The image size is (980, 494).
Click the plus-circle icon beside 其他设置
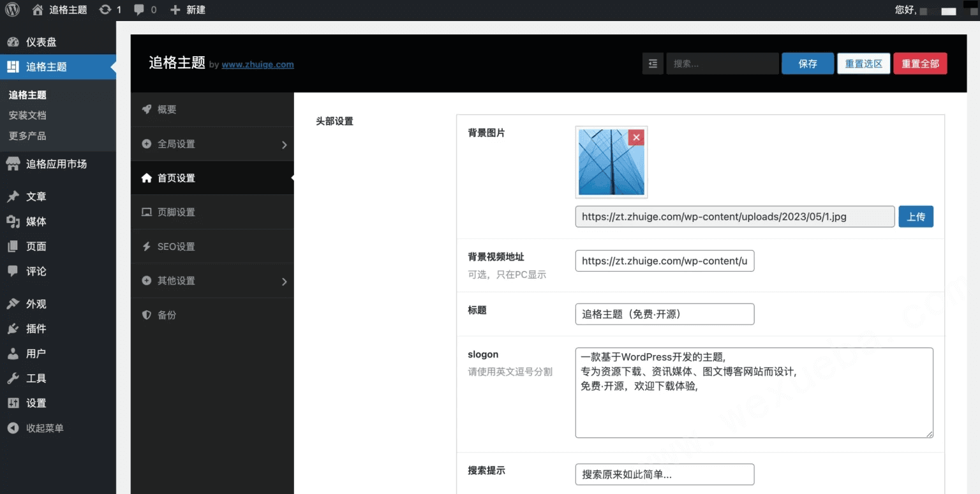[x=147, y=280]
